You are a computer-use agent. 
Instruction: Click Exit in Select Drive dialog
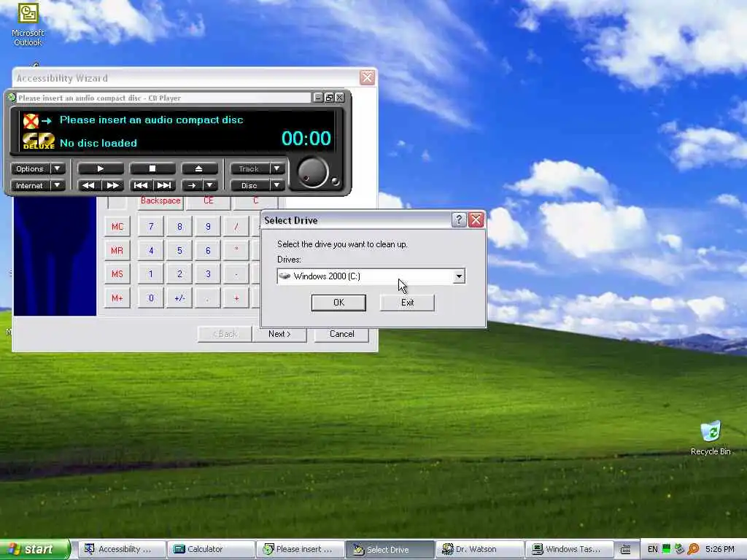tap(407, 303)
